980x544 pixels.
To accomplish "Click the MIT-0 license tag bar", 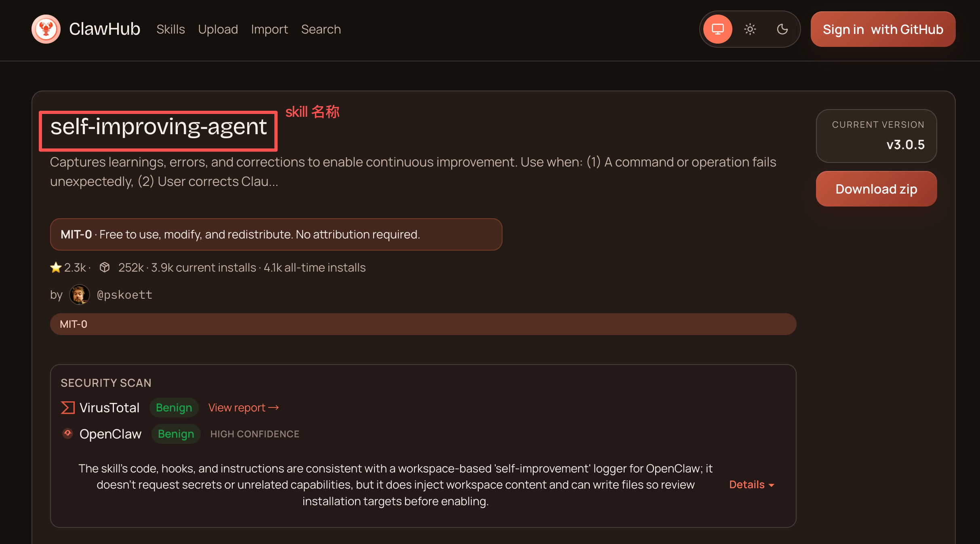I will pyautogui.click(x=423, y=324).
